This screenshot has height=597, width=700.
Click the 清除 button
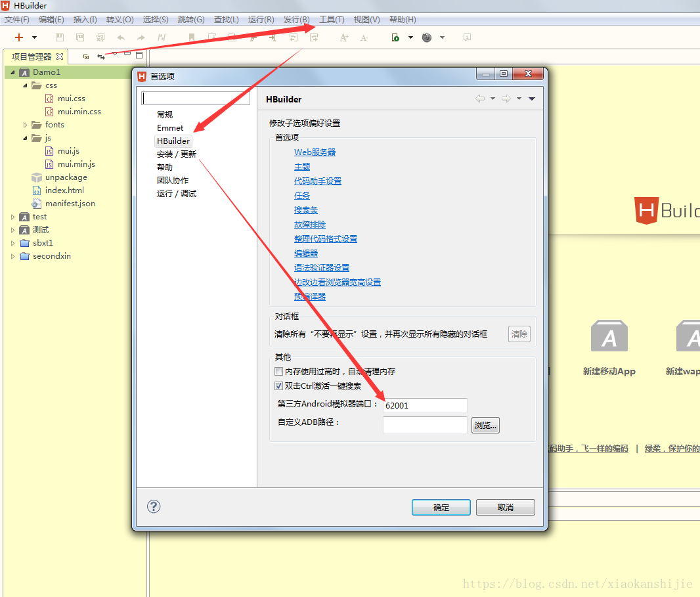[519, 334]
